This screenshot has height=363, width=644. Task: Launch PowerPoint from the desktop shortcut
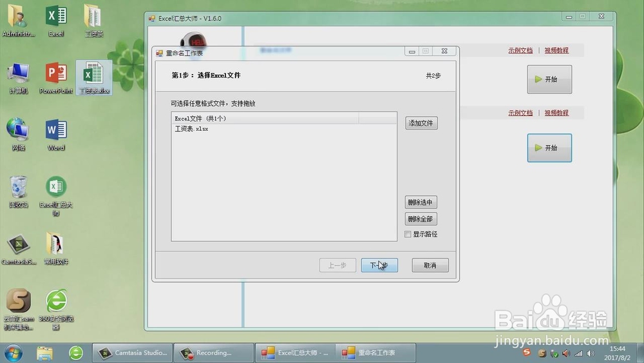click(x=56, y=78)
